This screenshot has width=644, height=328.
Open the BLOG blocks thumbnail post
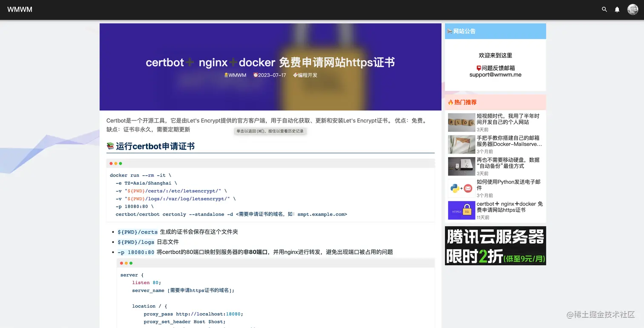click(x=461, y=123)
